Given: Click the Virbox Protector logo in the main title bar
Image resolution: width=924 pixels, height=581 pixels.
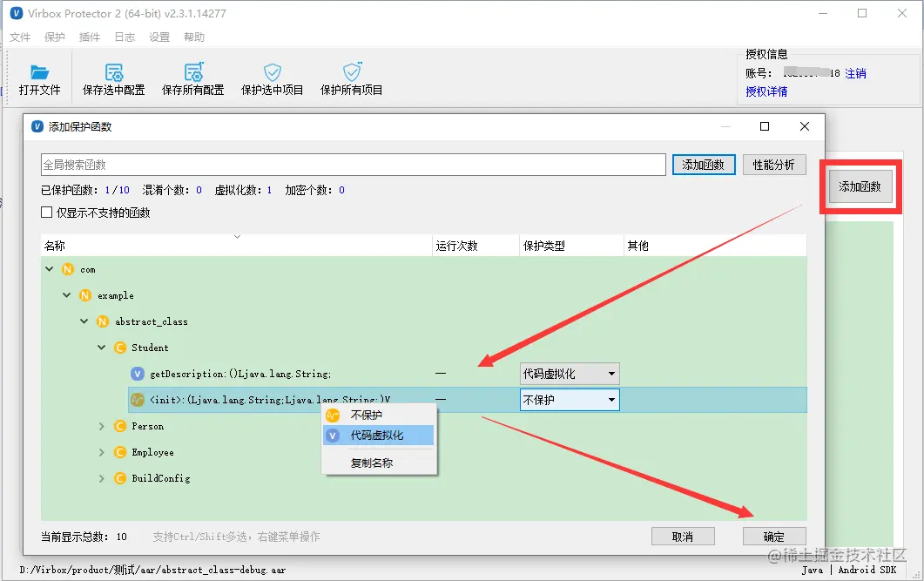Looking at the screenshot, I should point(17,13).
